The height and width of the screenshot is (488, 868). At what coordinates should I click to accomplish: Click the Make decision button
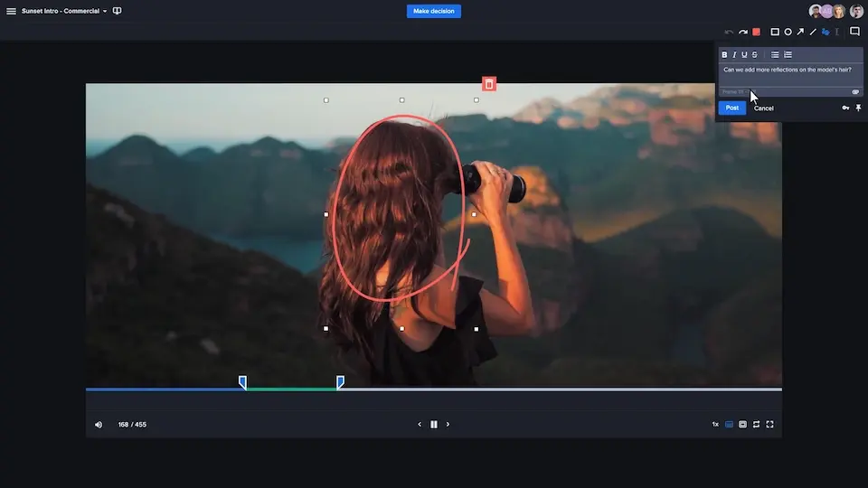tap(434, 12)
